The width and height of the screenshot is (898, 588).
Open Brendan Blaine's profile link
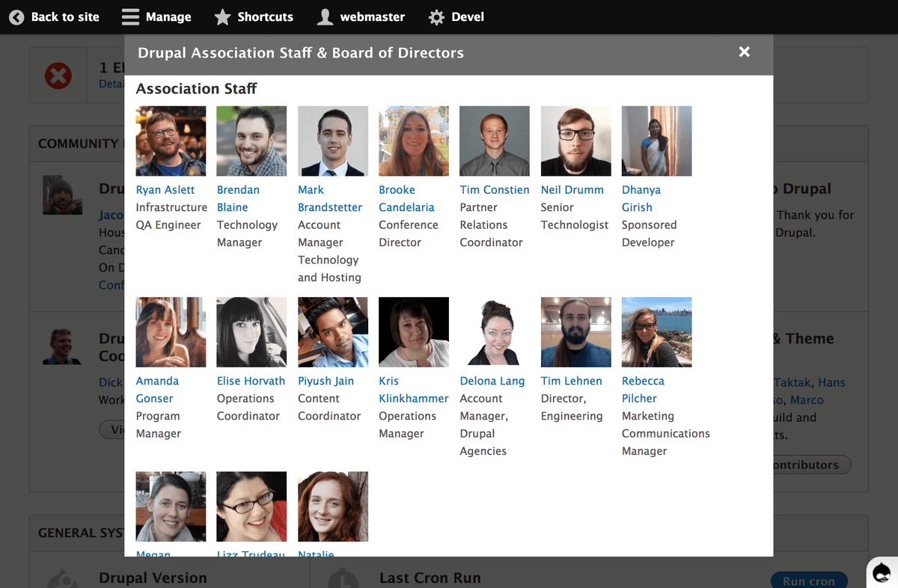[x=238, y=198]
